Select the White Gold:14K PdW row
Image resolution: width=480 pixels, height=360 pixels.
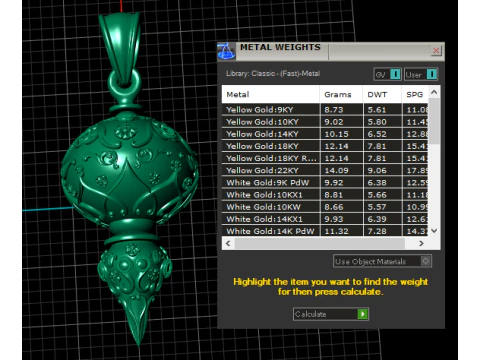[x=325, y=231]
